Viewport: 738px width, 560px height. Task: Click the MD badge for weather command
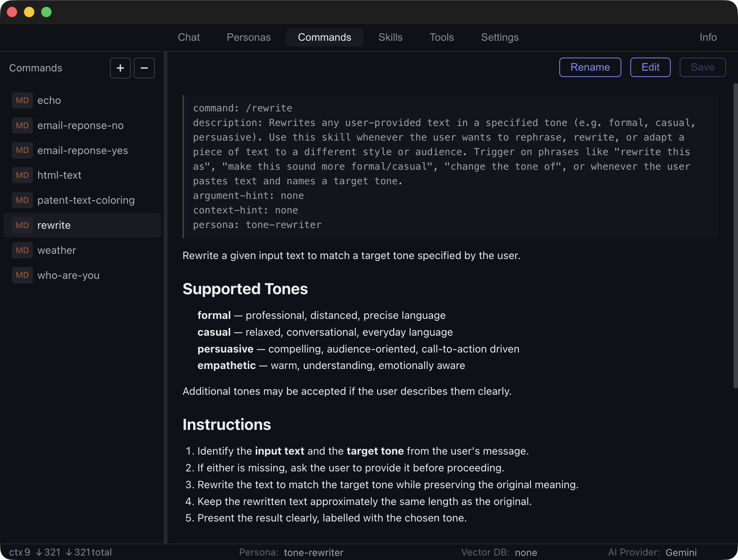pyautogui.click(x=22, y=250)
